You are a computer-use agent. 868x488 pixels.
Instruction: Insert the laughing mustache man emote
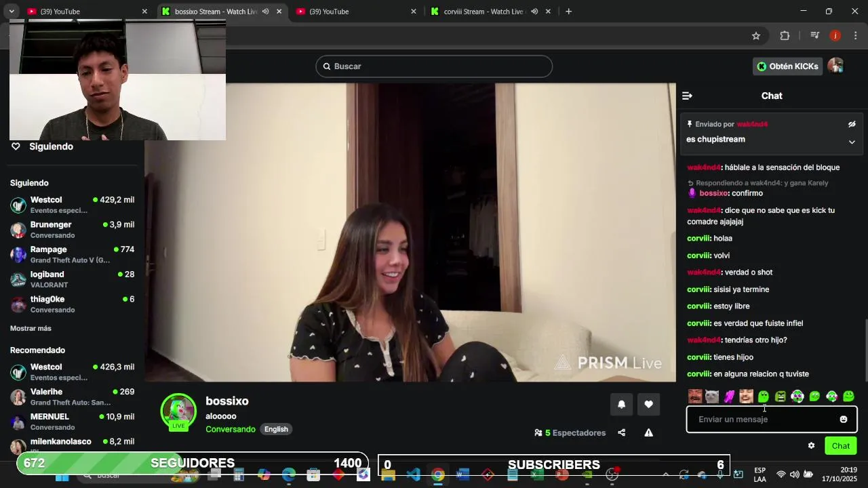click(695, 396)
